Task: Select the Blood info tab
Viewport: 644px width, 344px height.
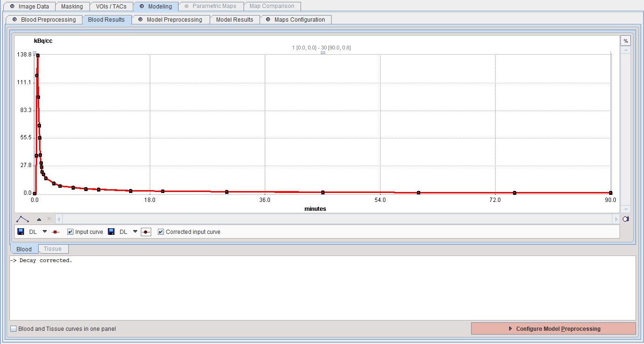Action: coord(24,249)
